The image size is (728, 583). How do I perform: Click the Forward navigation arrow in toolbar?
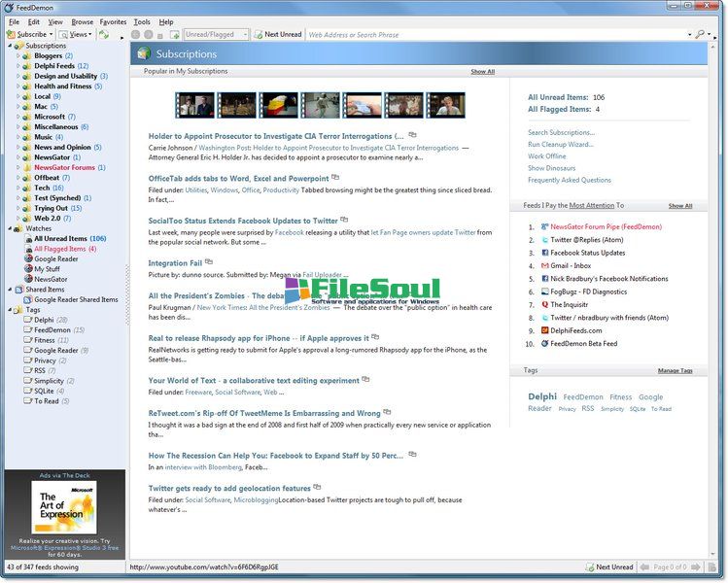148,34
